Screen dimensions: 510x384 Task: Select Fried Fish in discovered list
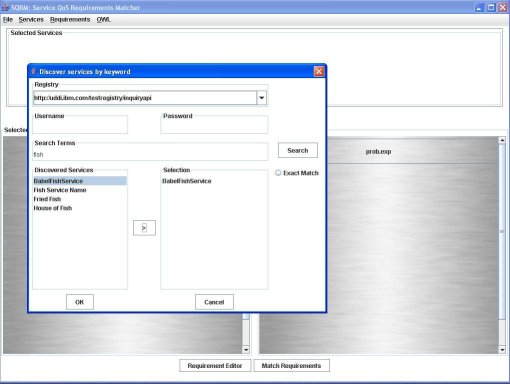[80, 199]
